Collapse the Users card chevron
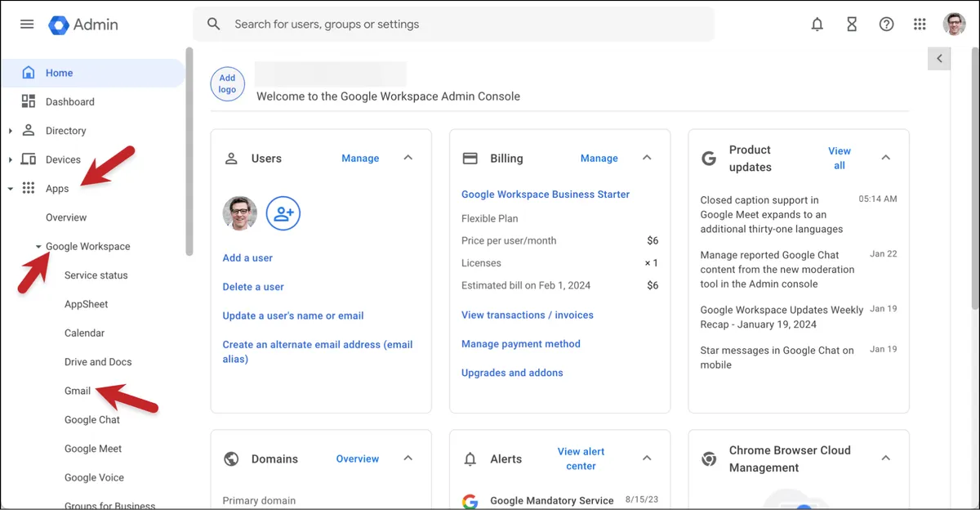 tap(408, 158)
